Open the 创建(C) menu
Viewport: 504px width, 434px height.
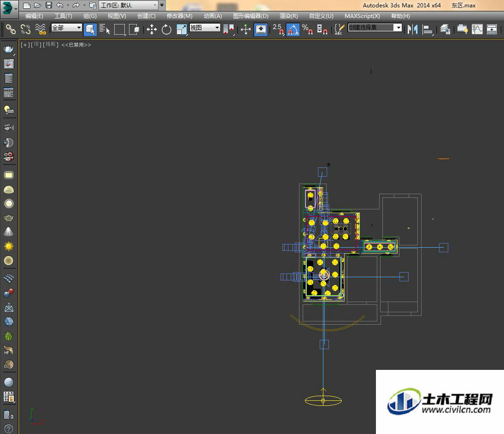(146, 16)
